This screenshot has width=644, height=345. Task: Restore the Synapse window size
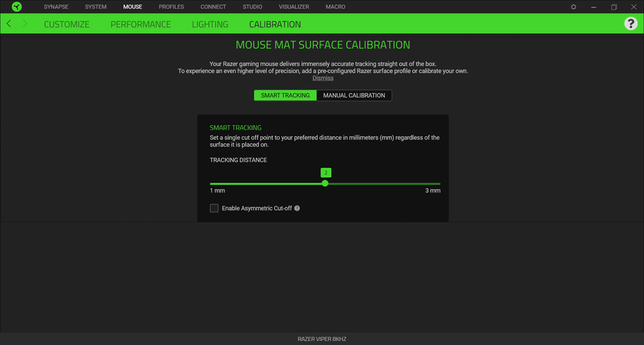coord(613,7)
